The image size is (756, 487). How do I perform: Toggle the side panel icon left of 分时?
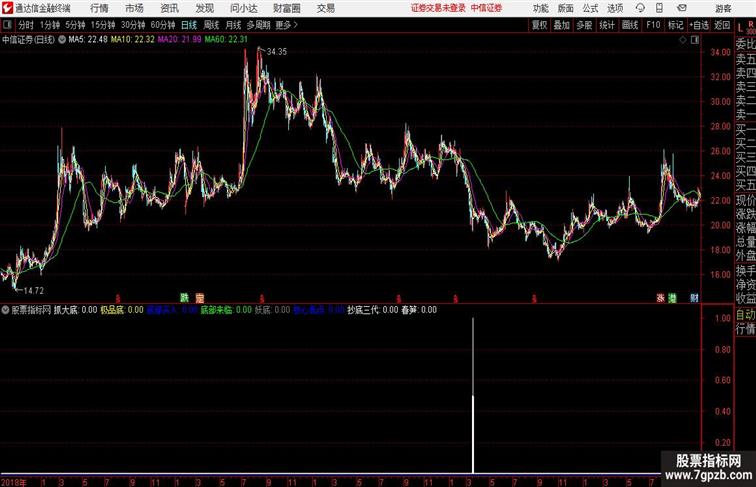click(x=7, y=25)
